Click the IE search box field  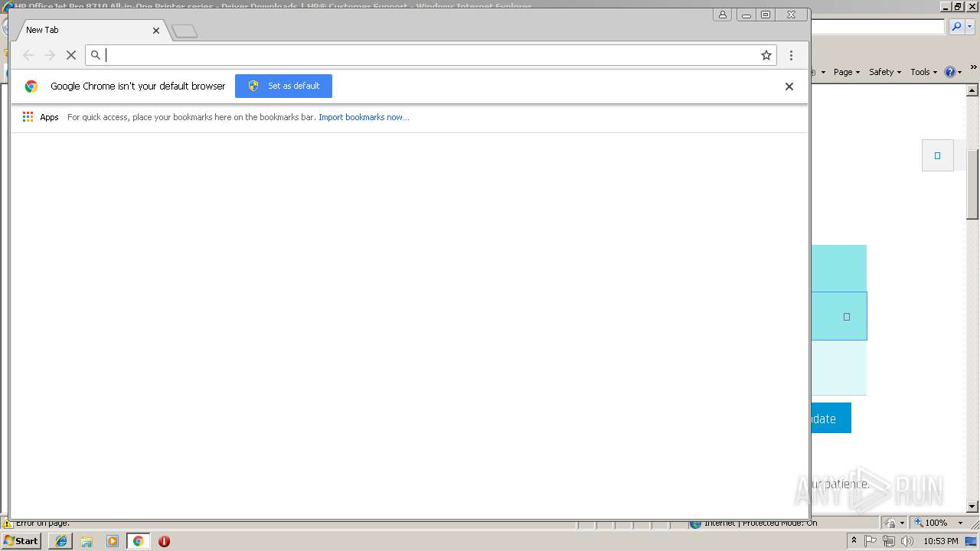pyautogui.click(x=877, y=27)
